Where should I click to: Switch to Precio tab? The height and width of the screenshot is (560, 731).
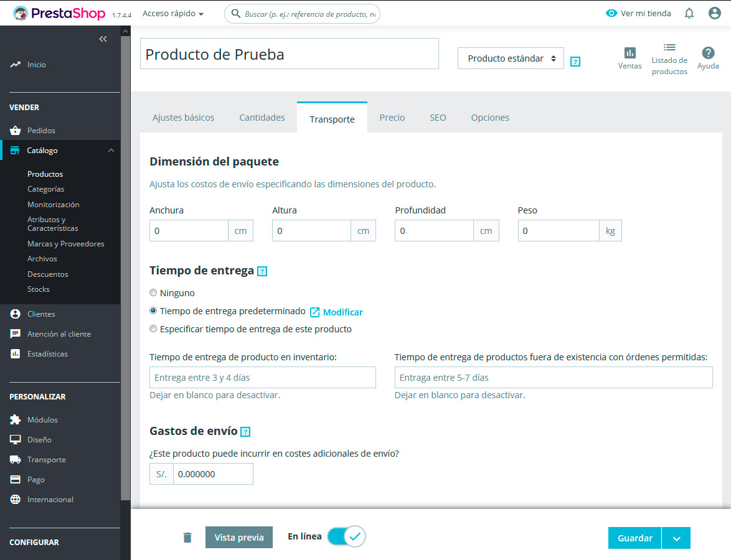tap(392, 118)
